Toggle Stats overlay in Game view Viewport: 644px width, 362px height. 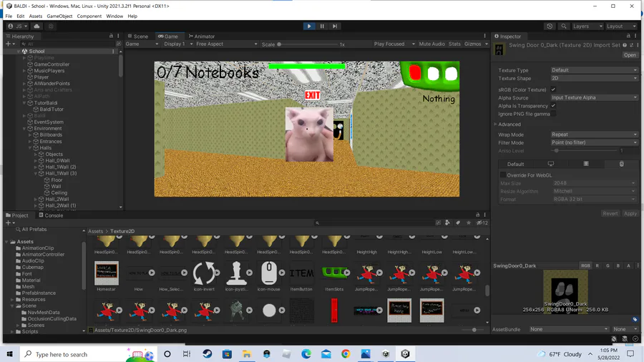pos(454,44)
